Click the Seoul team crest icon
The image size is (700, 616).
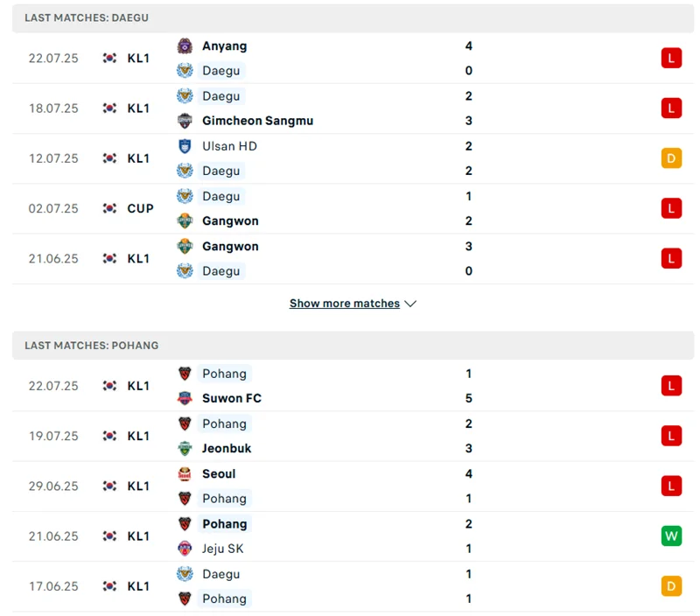[185, 474]
